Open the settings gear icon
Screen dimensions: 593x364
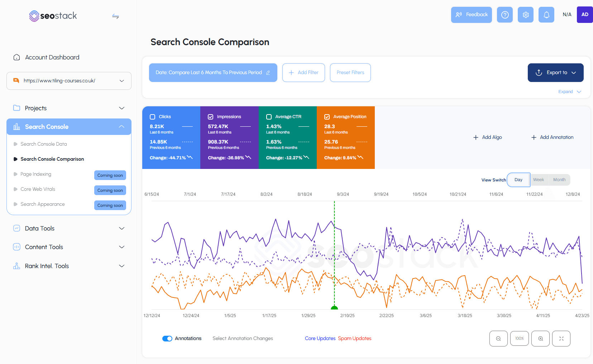(x=525, y=15)
